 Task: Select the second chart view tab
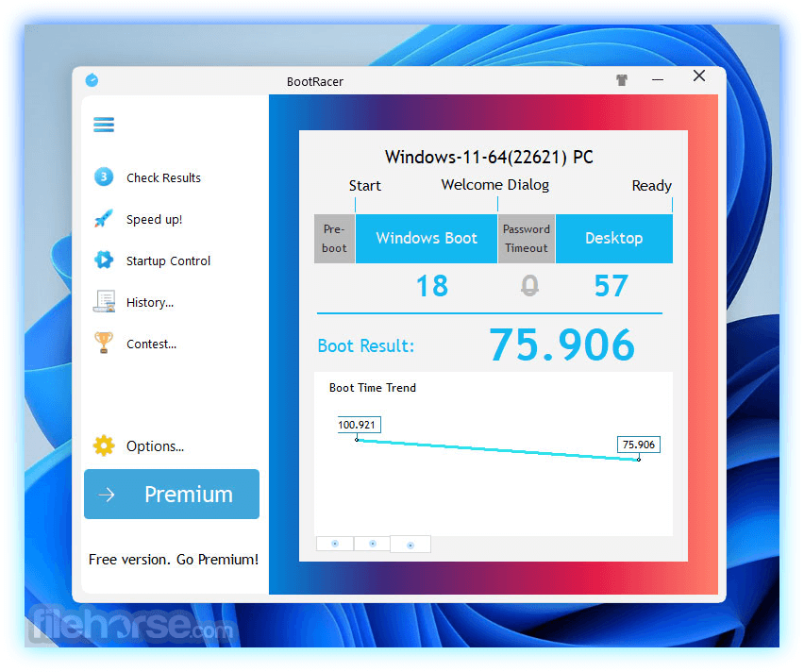click(372, 544)
